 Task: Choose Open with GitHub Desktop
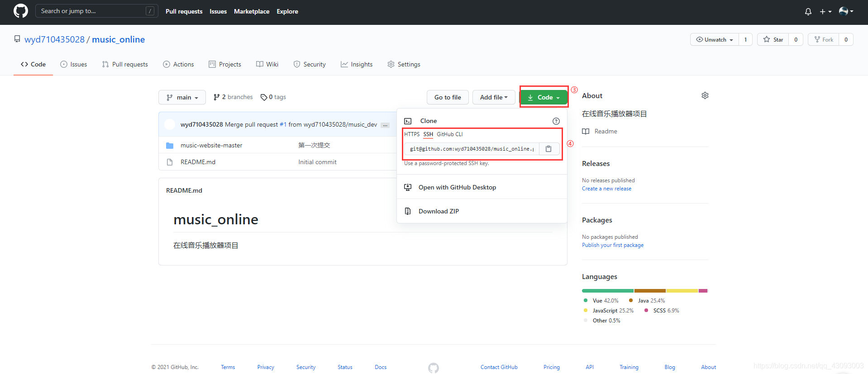click(482, 187)
